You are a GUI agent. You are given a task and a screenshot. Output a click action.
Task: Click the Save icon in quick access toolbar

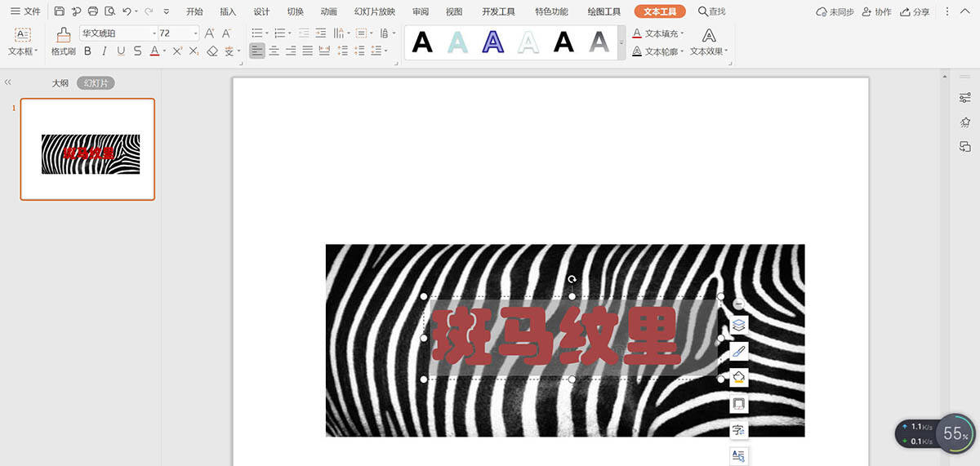[x=60, y=11]
